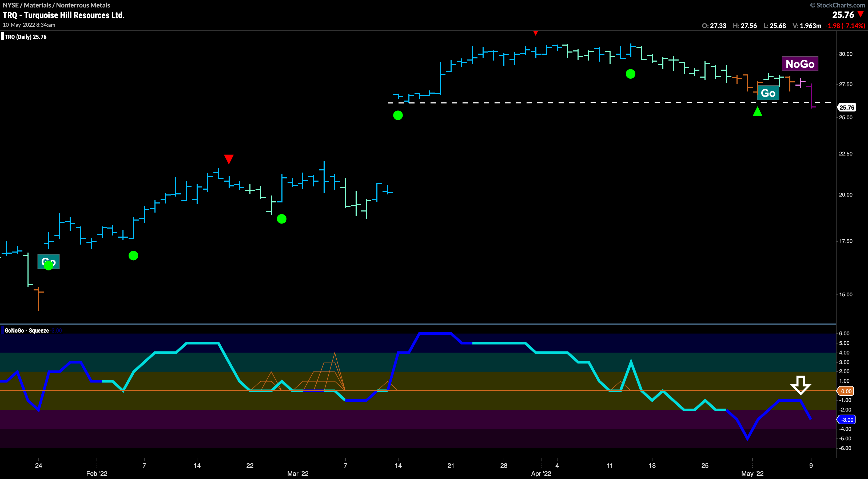
Task: Click the teal Go label near May
Action: [768, 93]
